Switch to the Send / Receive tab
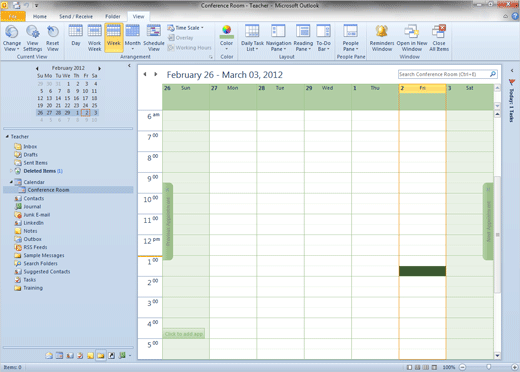Viewport: 520px width, 372px height. (76, 16)
